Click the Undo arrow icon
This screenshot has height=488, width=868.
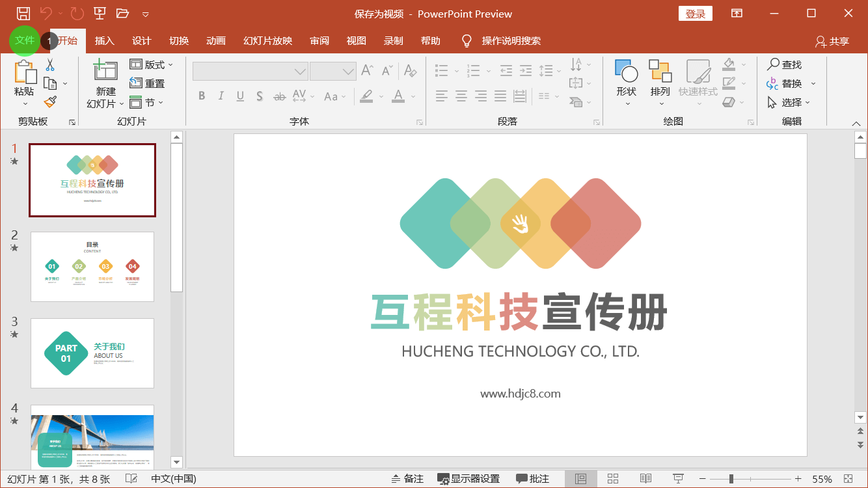pos(46,13)
